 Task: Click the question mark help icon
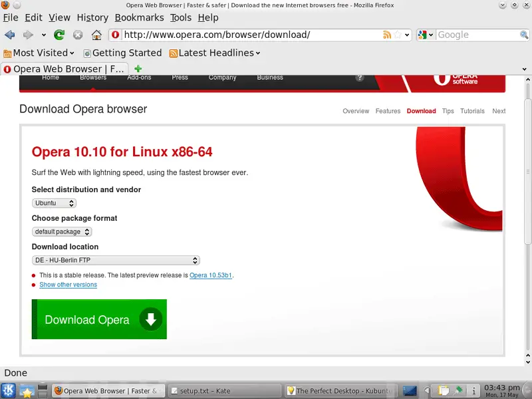360,78
